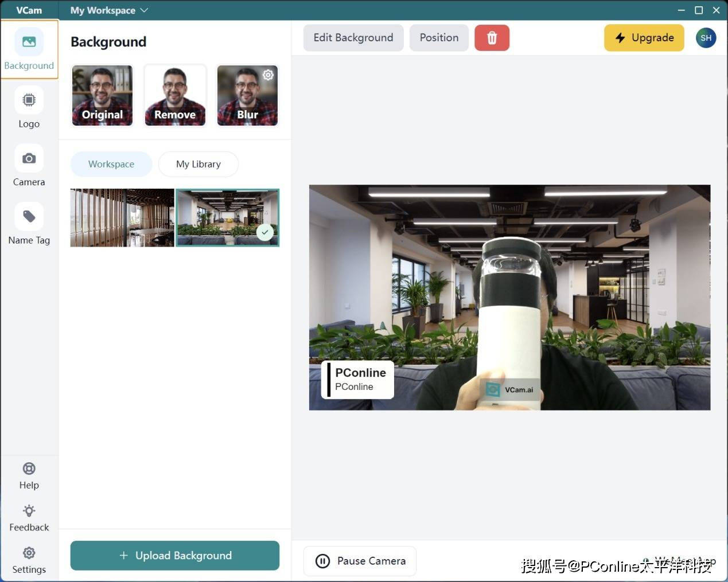Open the Camera section
Image resolution: width=728 pixels, height=582 pixels.
29,166
